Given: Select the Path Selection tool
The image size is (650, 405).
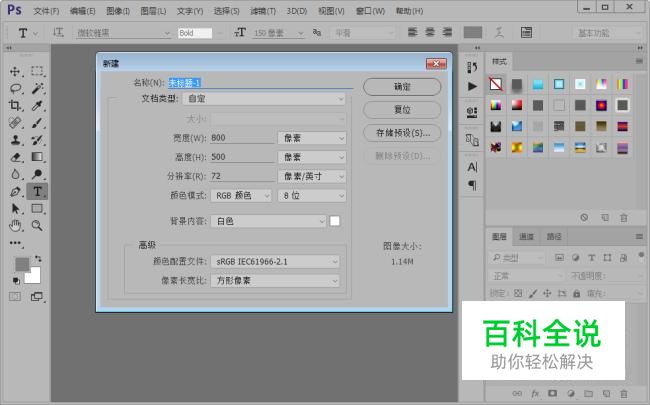Looking at the screenshot, I should tap(15, 209).
